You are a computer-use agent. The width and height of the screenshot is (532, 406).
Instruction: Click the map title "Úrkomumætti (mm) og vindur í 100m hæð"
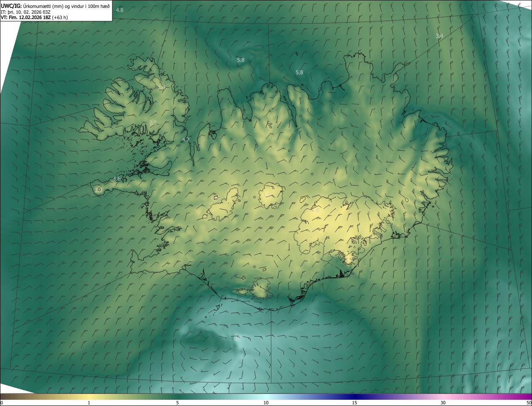tap(66, 6)
